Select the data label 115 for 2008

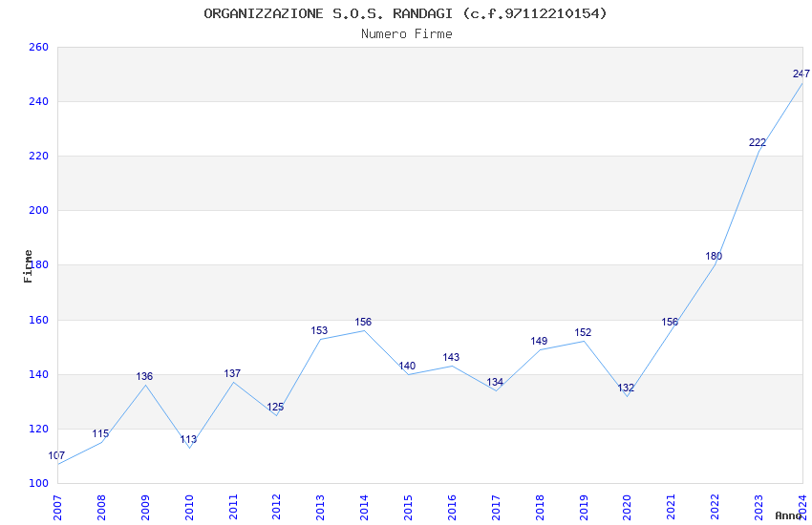coord(100,433)
